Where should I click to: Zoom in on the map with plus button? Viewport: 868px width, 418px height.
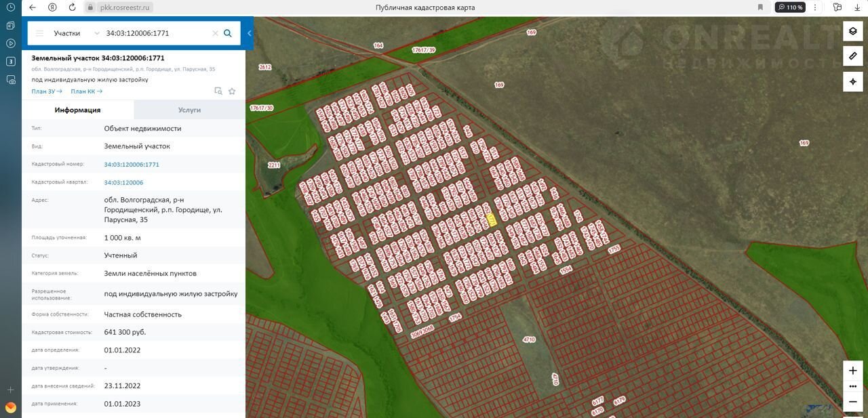853,371
